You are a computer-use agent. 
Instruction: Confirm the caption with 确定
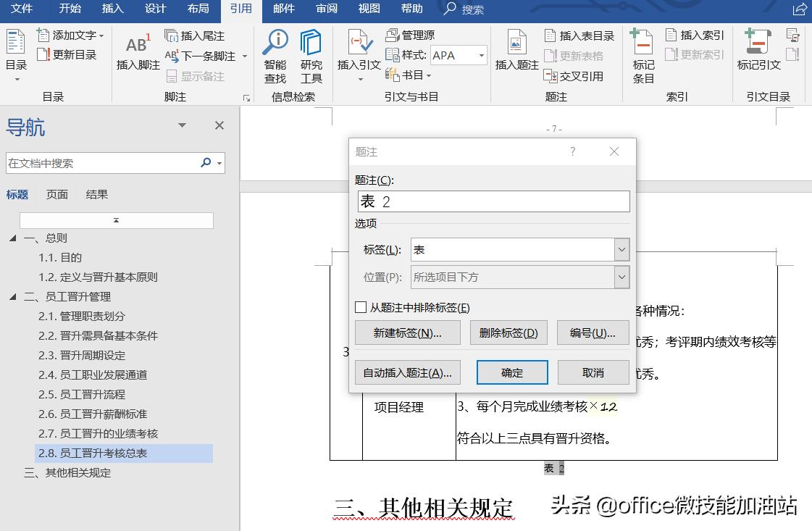tap(511, 372)
